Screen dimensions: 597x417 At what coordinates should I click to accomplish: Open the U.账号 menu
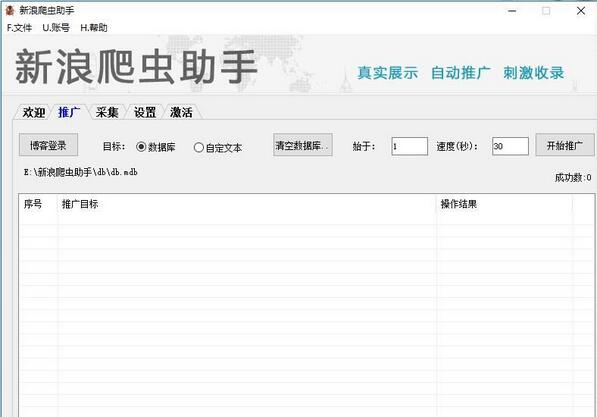[x=56, y=27]
